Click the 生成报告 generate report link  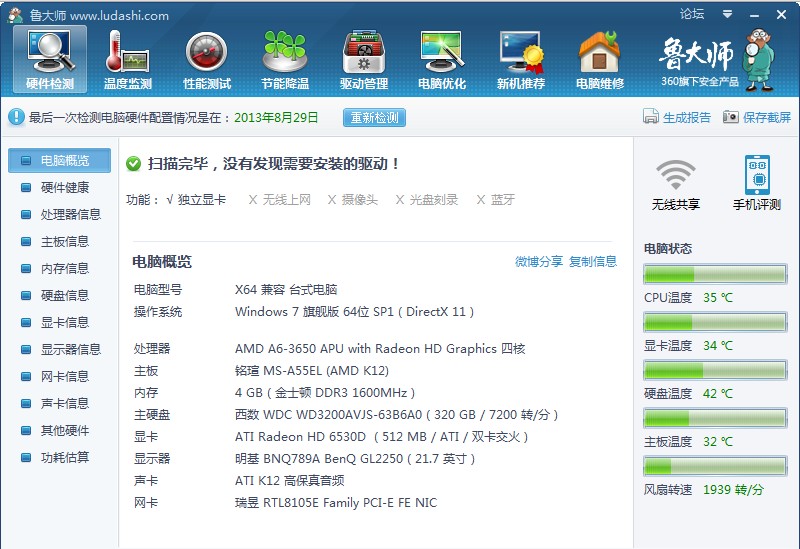[677, 118]
